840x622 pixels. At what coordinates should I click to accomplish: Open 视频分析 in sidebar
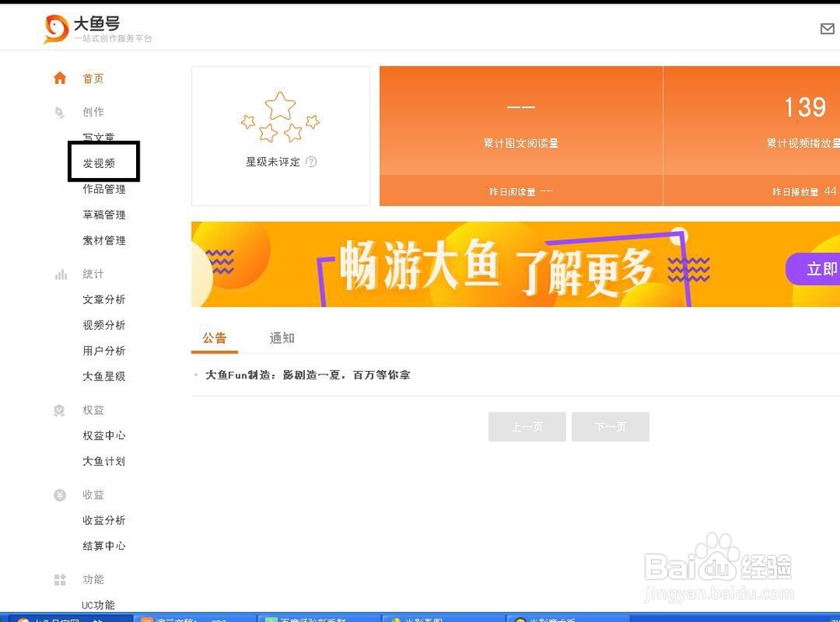[104, 325]
